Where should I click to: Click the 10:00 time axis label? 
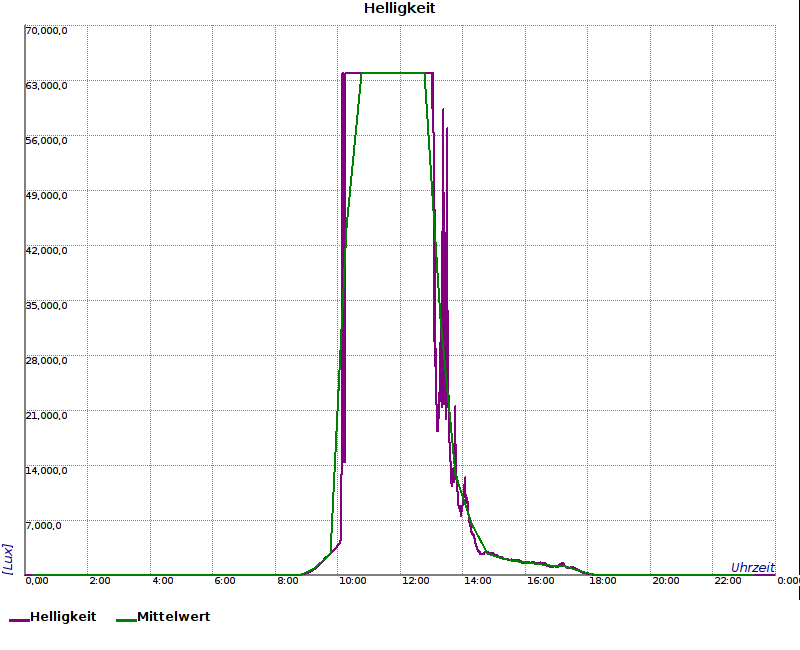(353, 581)
